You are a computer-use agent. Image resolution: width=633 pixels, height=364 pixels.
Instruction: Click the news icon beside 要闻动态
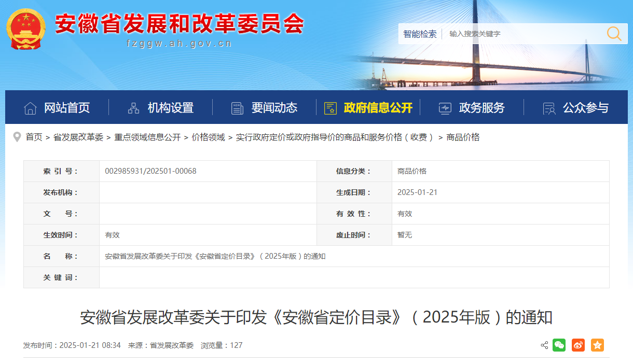[x=238, y=108]
